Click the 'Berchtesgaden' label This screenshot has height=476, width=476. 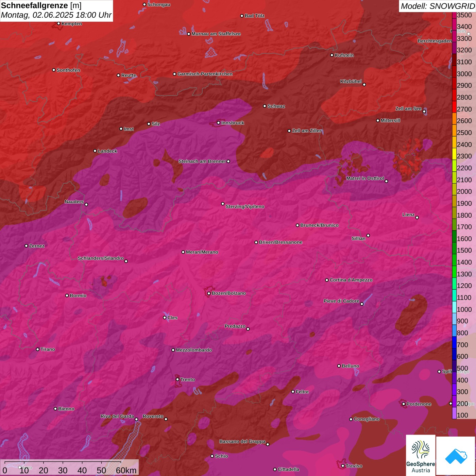pyautogui.click(x=435, y=41)
